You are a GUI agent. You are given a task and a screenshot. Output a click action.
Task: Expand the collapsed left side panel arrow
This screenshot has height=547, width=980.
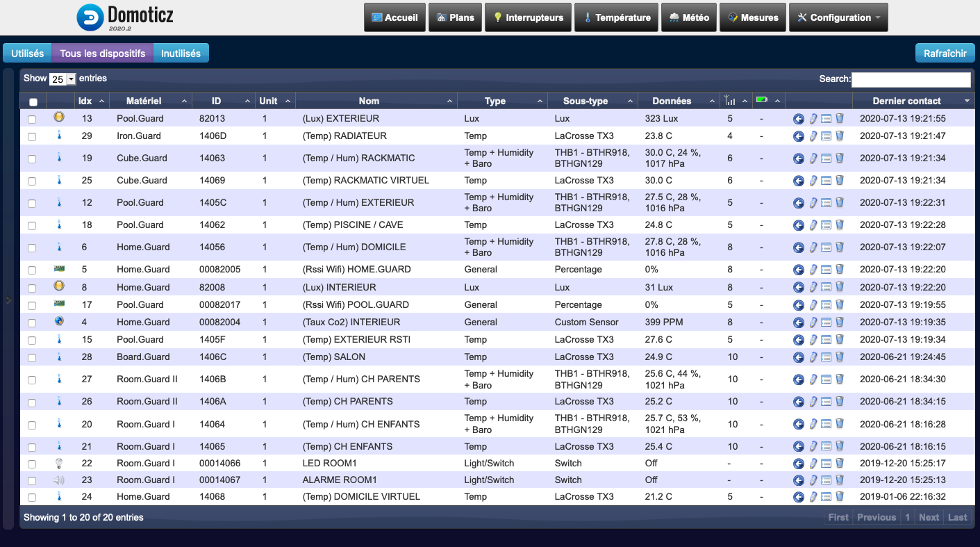[x=8, y=300]
